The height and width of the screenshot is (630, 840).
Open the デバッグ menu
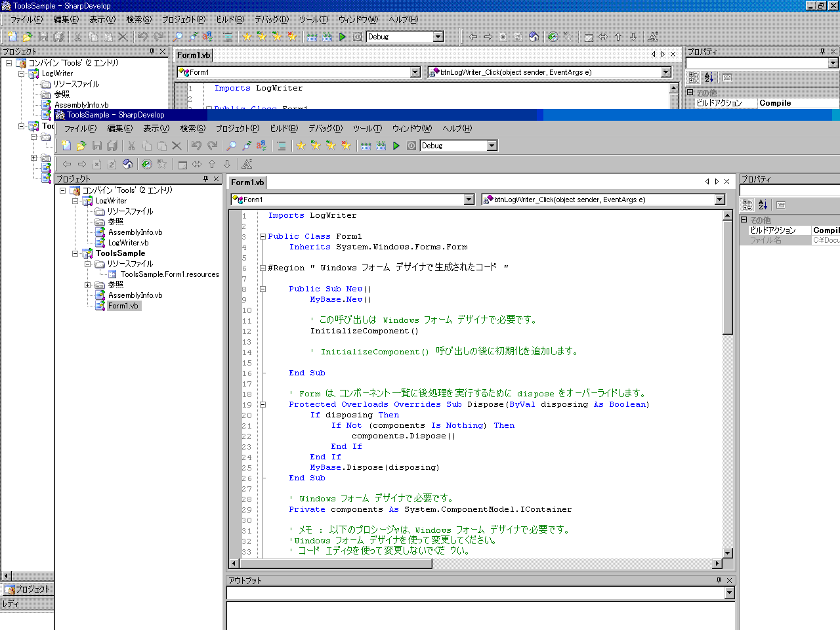(326, 128)
